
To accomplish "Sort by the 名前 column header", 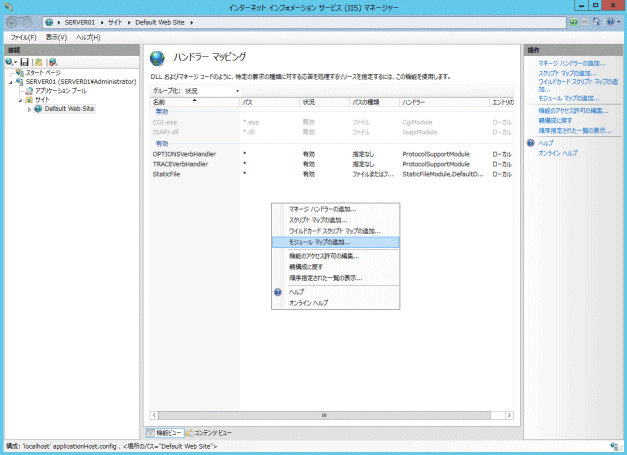I will pyautogui.click(x=195, y=102).
